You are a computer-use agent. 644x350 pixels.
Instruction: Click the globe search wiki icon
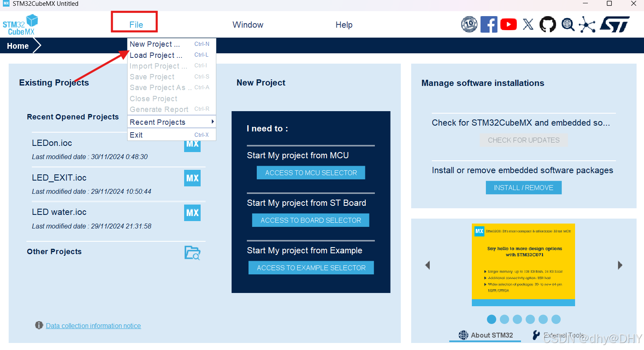pyautogui.click(x=568, y=24)
